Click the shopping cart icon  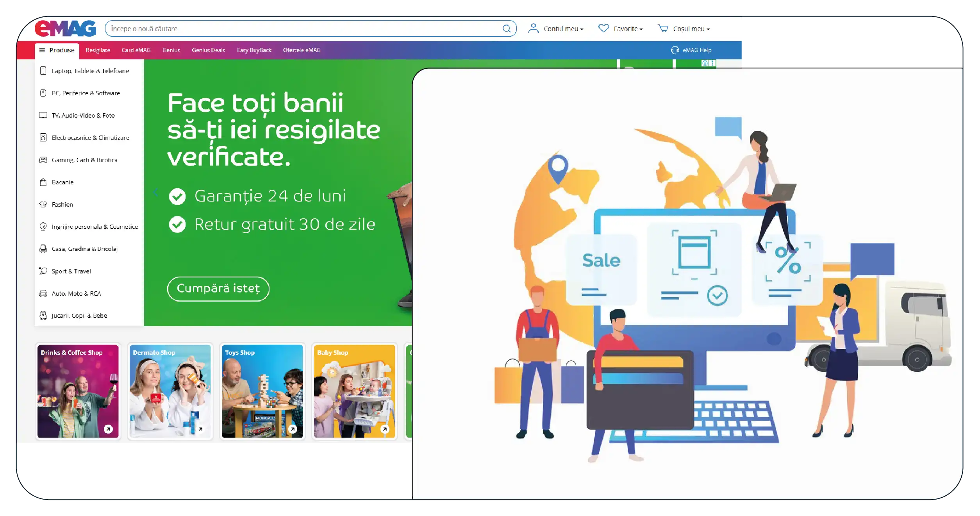pos(663,28)
